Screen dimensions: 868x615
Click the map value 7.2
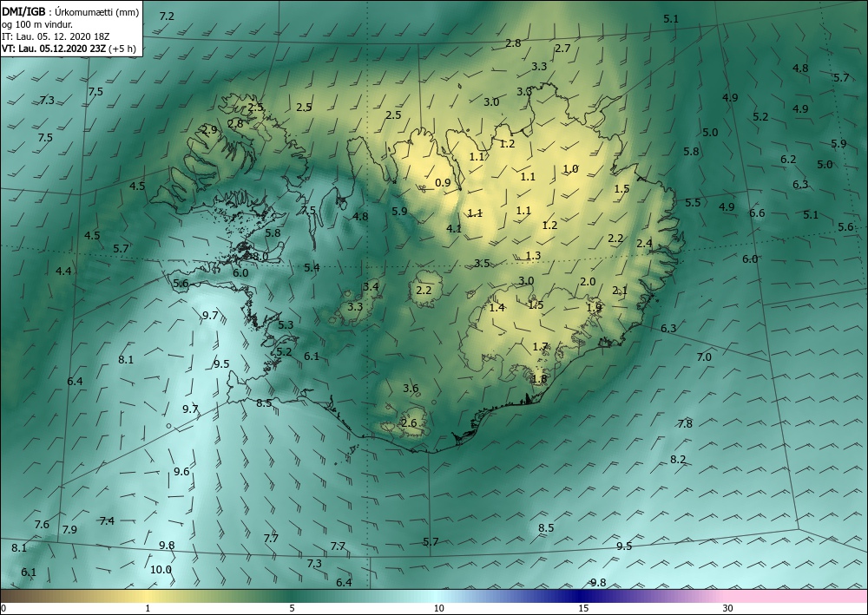coord(167,16)
